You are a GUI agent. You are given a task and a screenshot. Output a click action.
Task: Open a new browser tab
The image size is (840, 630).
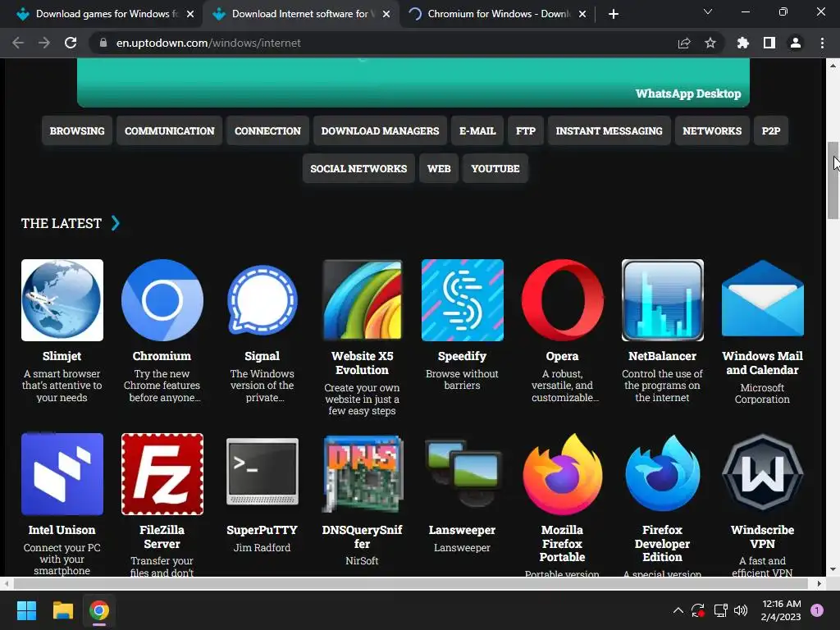pyautogui.click(x=614, y=14)
